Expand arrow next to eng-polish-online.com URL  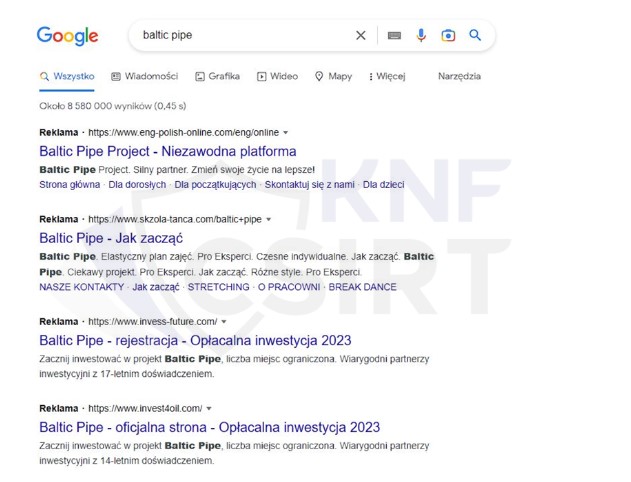285,132
